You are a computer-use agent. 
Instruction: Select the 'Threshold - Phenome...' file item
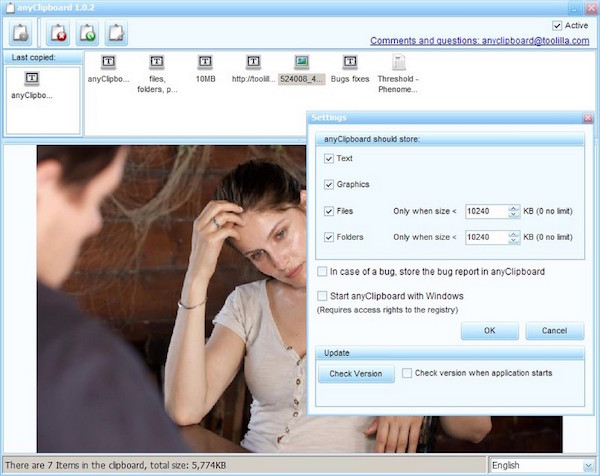click(x=398, y=74)
